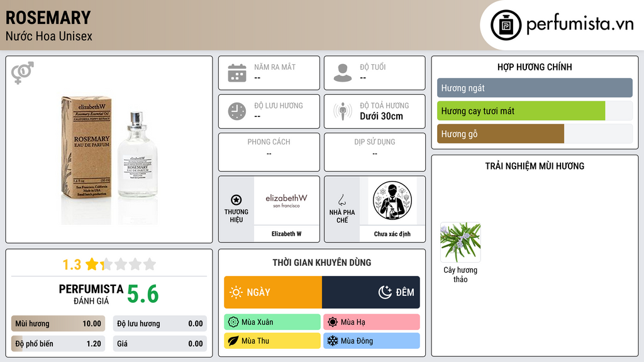Click the moon icon in Đêm

[x=386, y=292]
